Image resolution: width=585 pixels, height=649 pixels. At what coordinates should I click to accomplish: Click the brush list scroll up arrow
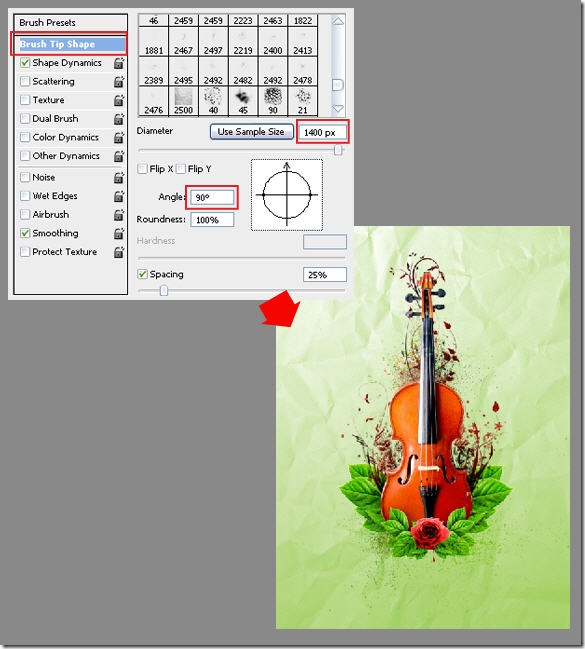[x=338, y=21]
